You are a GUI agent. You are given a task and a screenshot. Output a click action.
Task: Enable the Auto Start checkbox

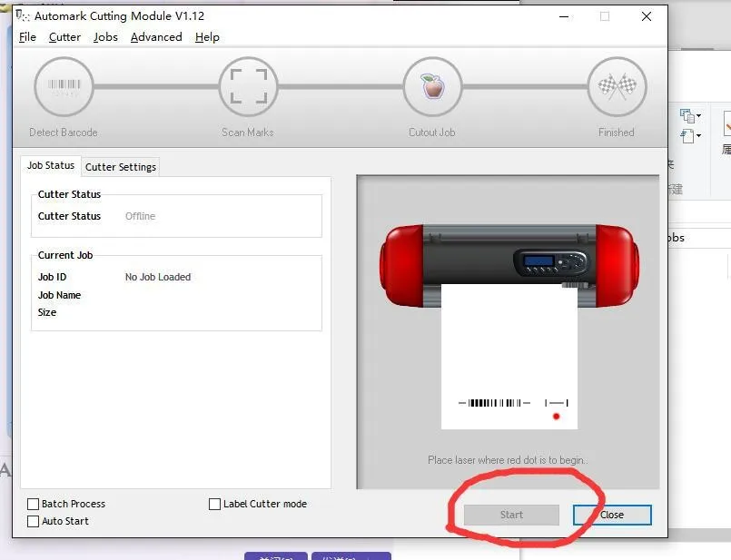(x=33, y=521)
